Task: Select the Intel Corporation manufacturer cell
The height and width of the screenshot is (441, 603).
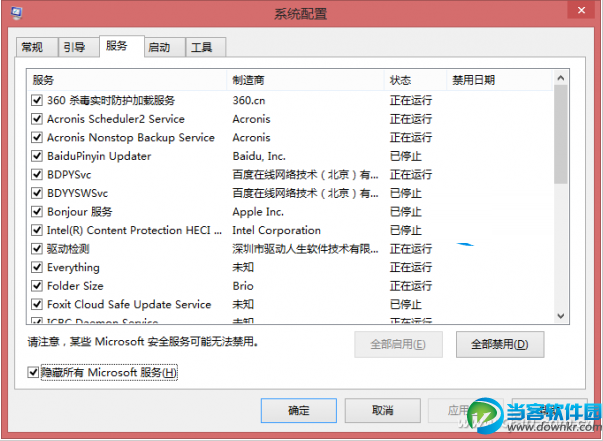Action: pyautogui.click(x=277, y=230)
